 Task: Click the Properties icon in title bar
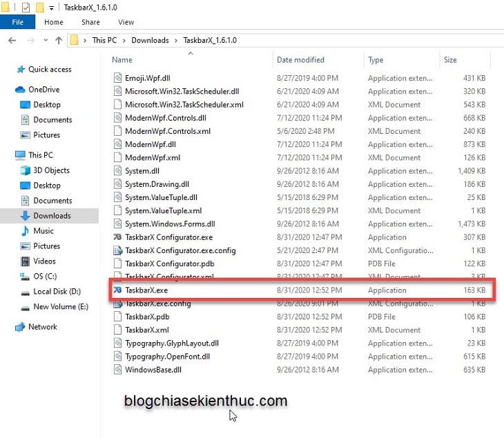26,7
